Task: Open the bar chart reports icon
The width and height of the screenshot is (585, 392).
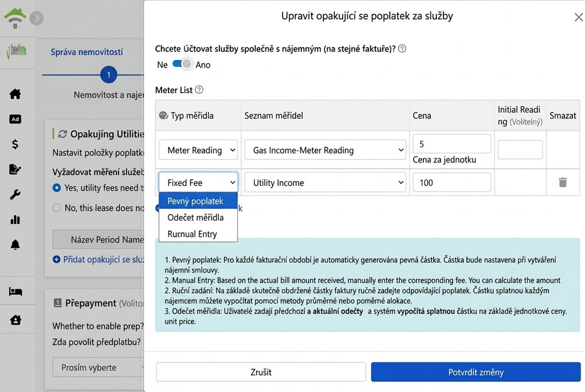Action: [15, 219]
